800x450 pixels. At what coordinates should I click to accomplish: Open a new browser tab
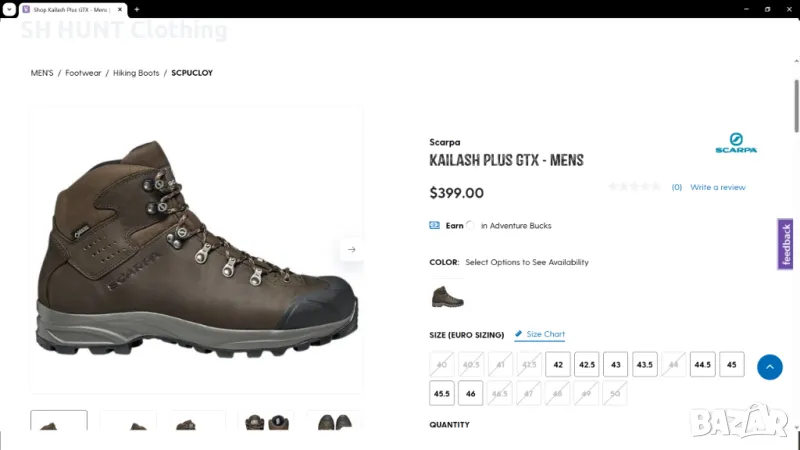[137, 9]
